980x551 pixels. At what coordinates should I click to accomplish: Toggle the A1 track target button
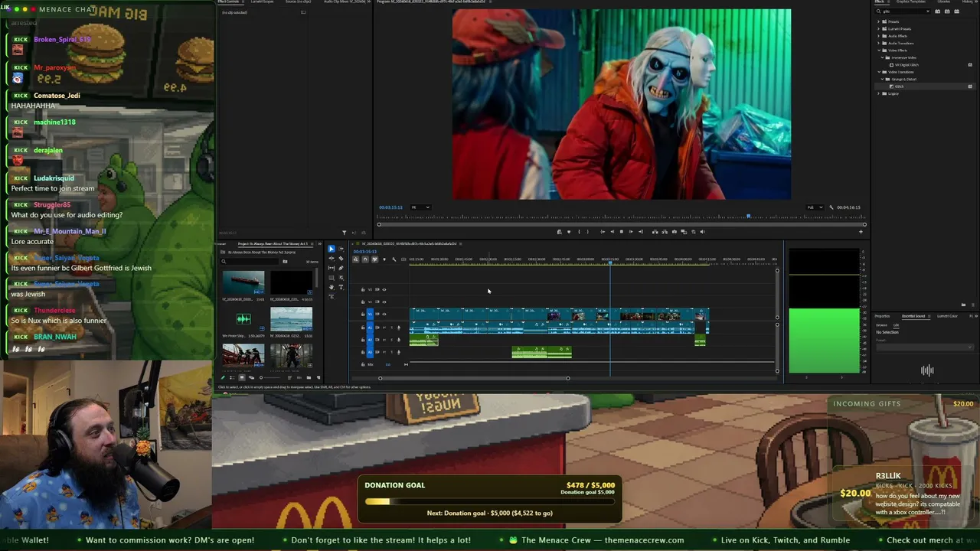coord(370,328)
